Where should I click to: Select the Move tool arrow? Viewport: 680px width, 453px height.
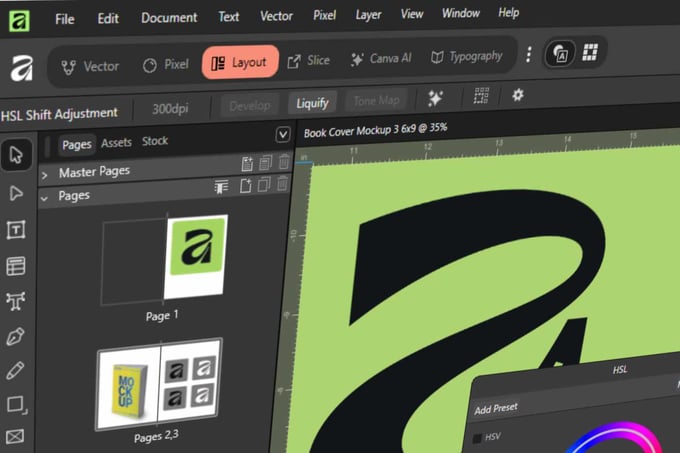click(x=16, y=155)
